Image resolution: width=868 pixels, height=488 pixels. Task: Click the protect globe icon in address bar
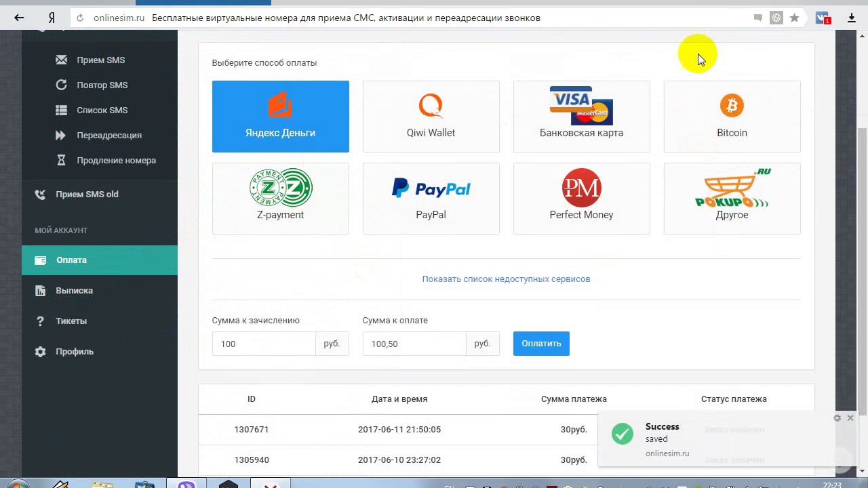click(x=776, y=18)
